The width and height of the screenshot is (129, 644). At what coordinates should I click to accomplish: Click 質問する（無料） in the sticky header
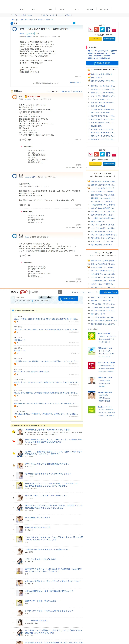pyautogui.click(x=109, y=292)
